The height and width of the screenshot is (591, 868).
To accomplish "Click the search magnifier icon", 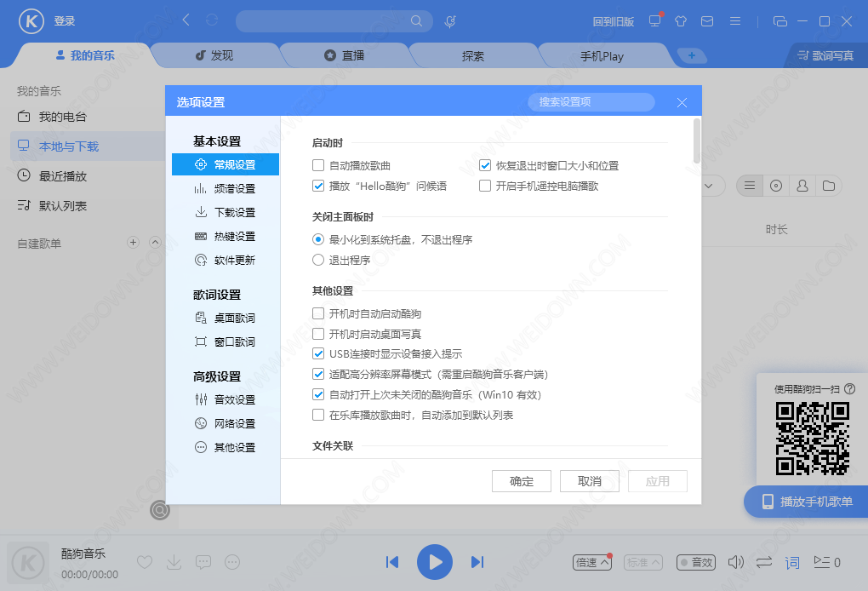I will [416, 21].
